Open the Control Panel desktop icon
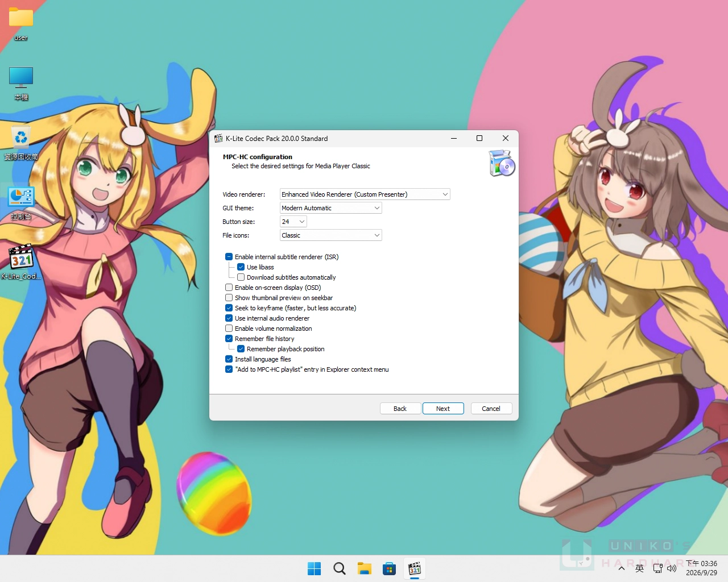Screen dimensions: 728x582 pyautogui.click(x=21, y=202)
